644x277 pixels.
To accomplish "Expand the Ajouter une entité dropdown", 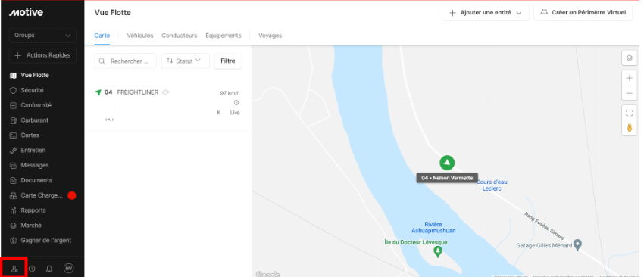I will 486,13.
